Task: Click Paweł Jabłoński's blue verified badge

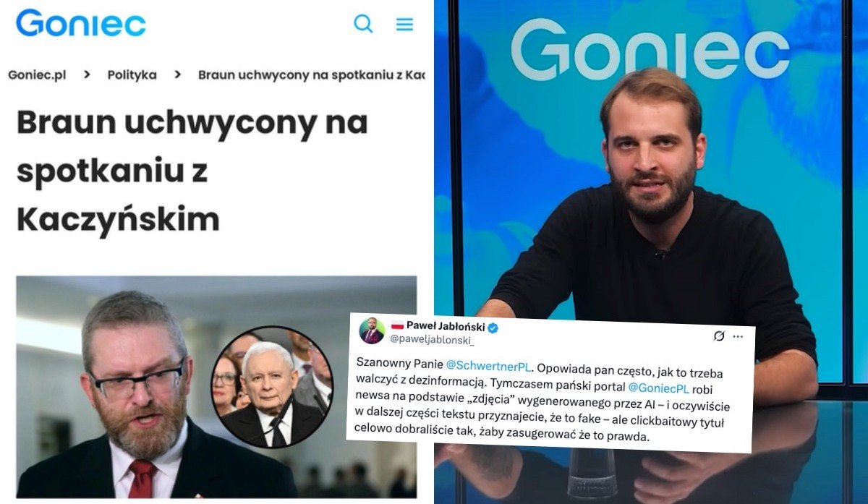Action: [x=493, y=328]
